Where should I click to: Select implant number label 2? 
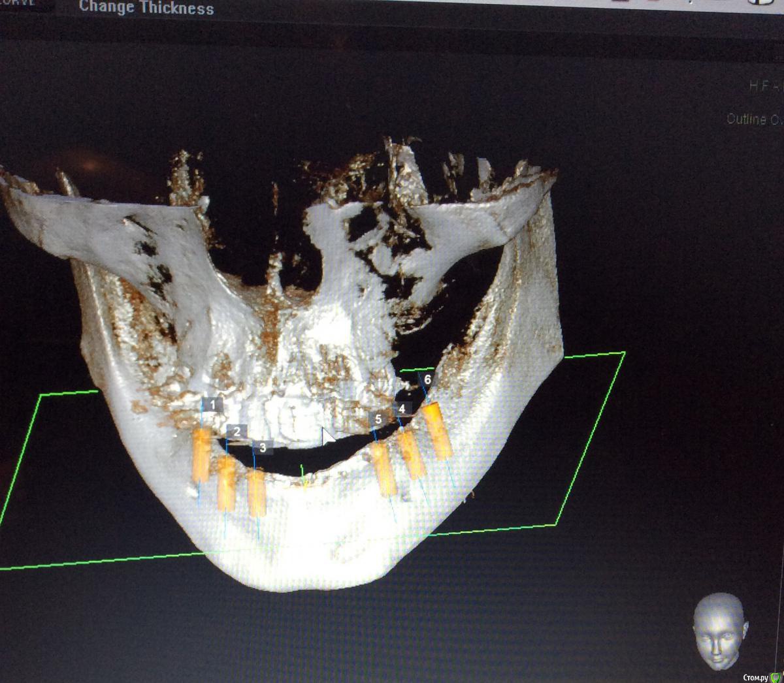point(237,432)
